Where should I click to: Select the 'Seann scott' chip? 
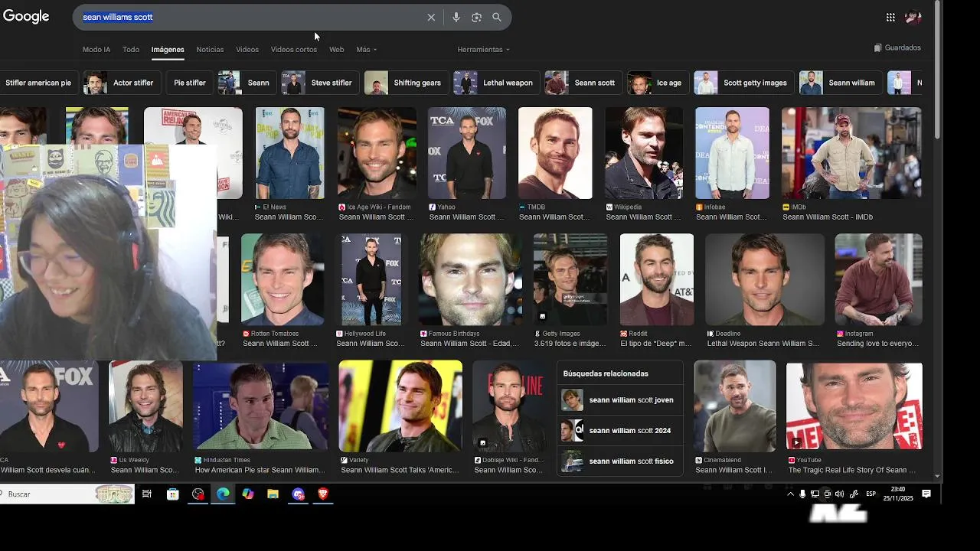point(583,83)
